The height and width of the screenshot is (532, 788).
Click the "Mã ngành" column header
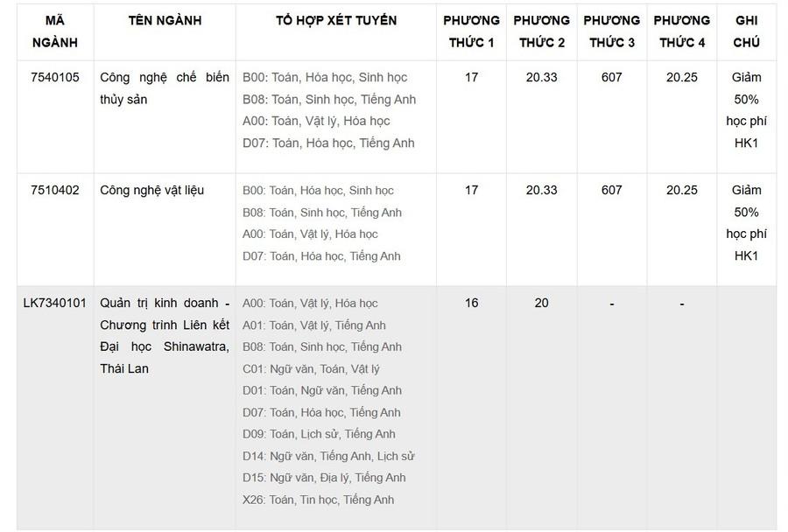(x=55, y=31)
